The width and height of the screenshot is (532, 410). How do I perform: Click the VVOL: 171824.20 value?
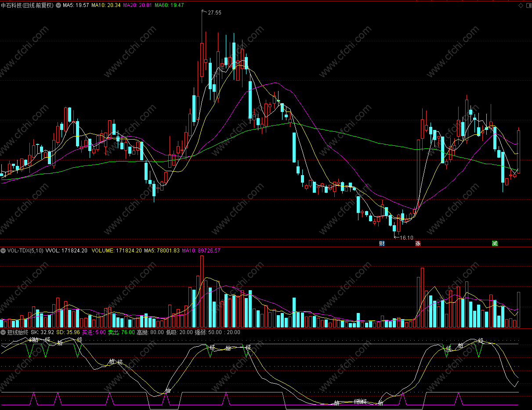pos(66,251)
